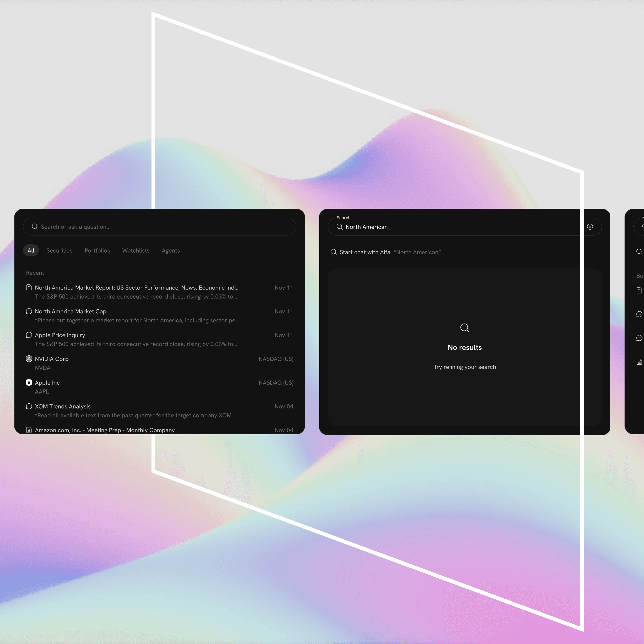Click magnifier icon in North American search field

tap(339, 227)
